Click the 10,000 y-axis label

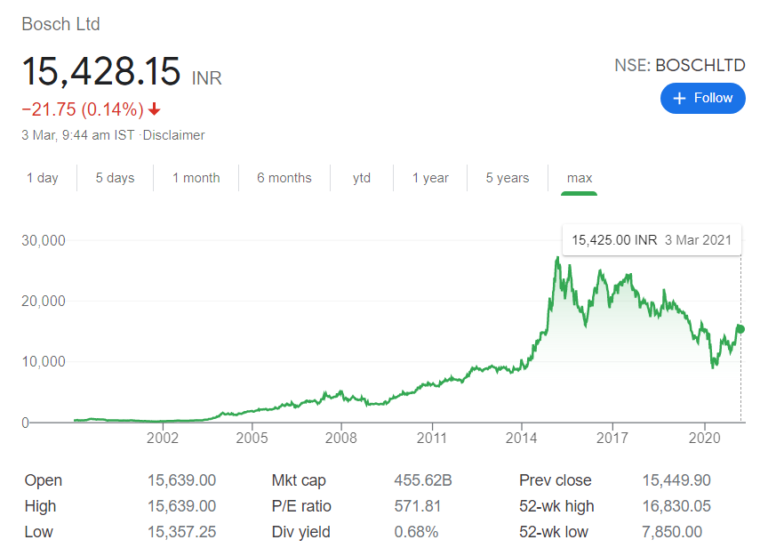pyautogui.click(x=43, y=362)
